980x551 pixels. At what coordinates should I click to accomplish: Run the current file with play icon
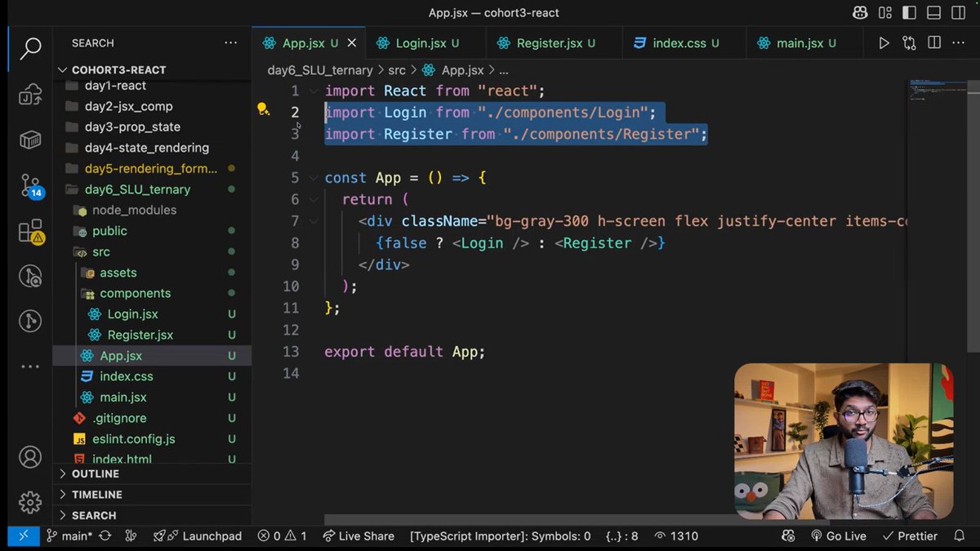(884, 43)
